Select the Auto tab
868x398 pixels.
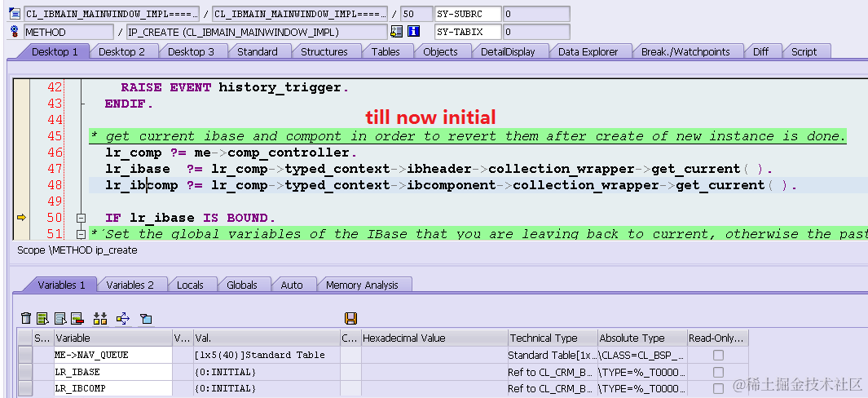(292, 285)
